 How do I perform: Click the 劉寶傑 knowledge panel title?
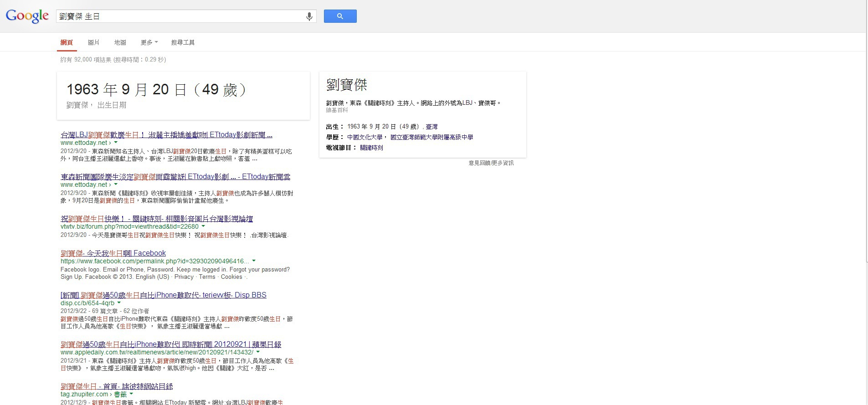pos(347,85)
